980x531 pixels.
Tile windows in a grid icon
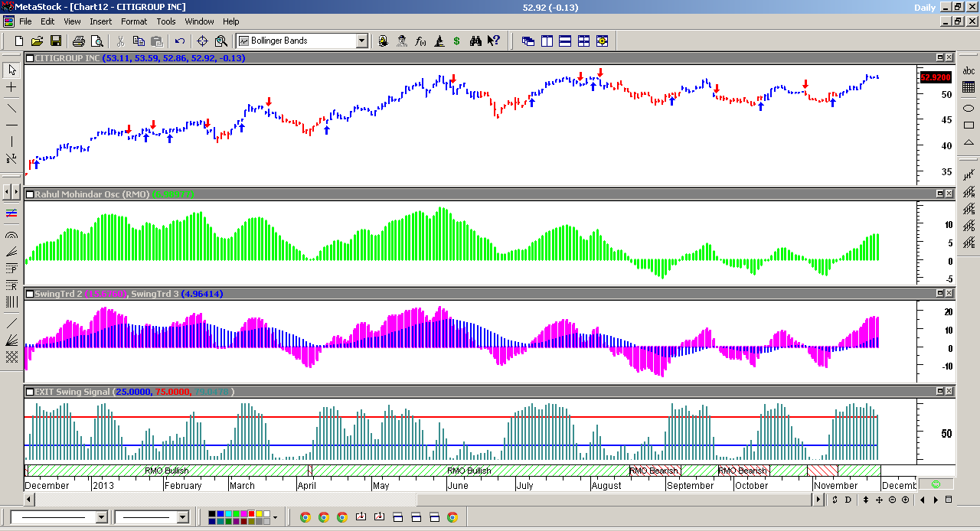point(583,41)
